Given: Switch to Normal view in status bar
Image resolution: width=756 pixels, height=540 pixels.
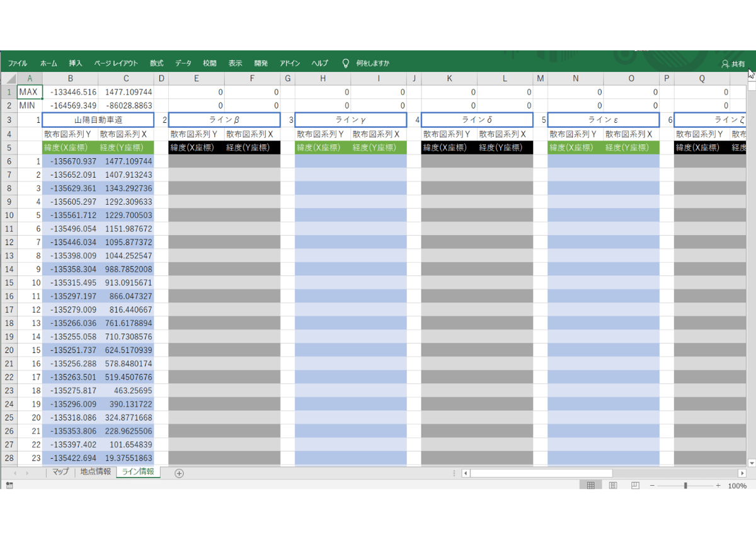Looking at the screenshot, I should [590, 486].
